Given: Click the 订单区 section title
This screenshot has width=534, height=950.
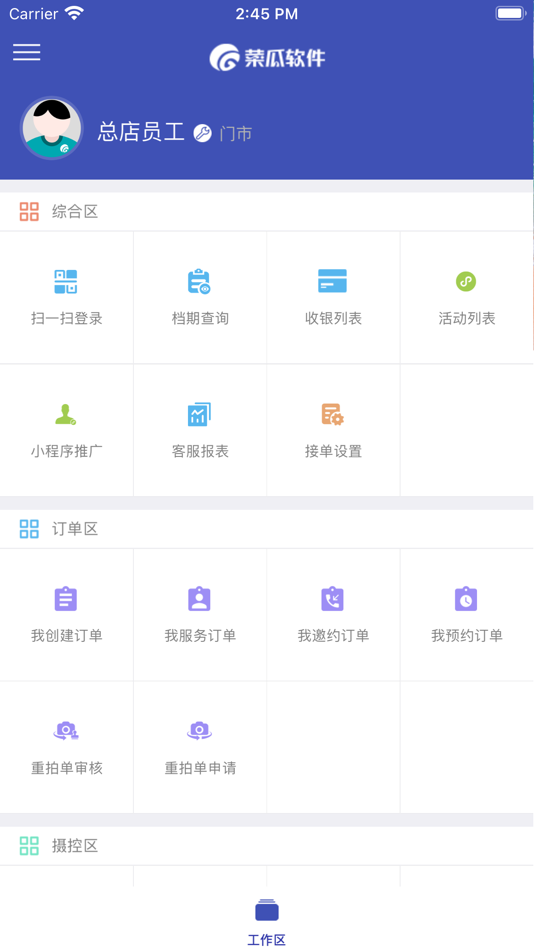Looking at the screenshot, I should (75, 529).
